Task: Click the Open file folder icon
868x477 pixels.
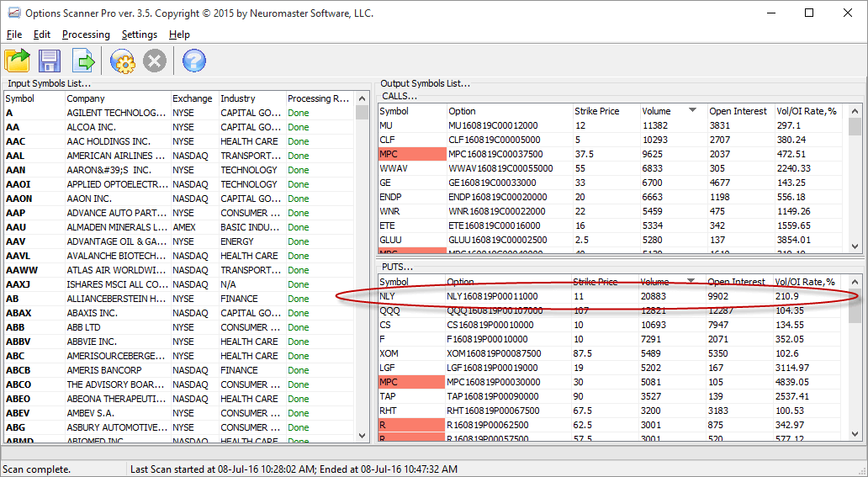Action: point(17,61)
